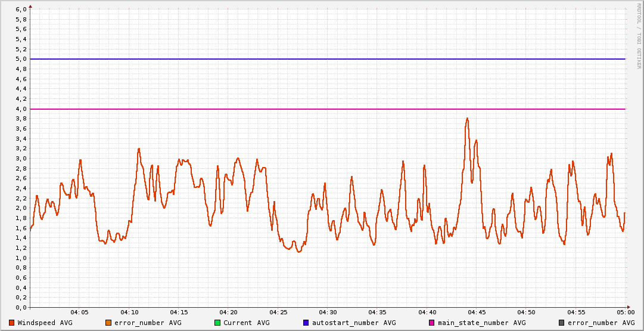Viewport: 644px width, 331px height.
Task: Click the 05:00 time axis label
Action: point(626,313)
